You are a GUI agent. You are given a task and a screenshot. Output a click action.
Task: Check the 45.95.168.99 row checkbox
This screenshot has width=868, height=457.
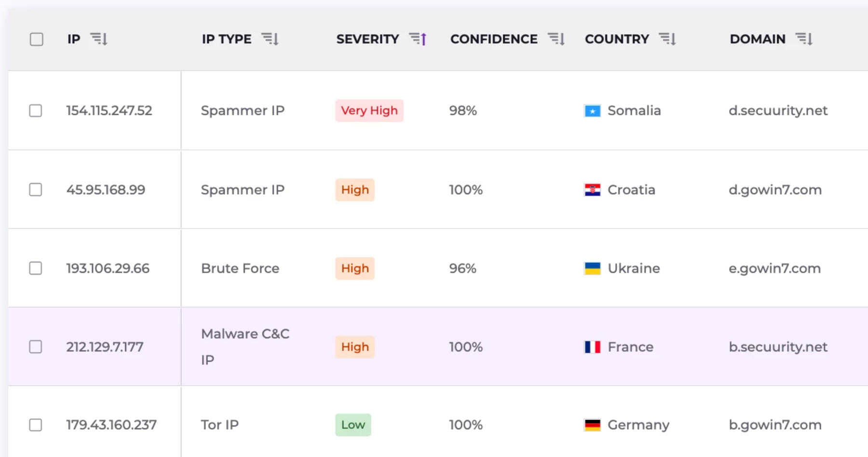click(36, 190)
